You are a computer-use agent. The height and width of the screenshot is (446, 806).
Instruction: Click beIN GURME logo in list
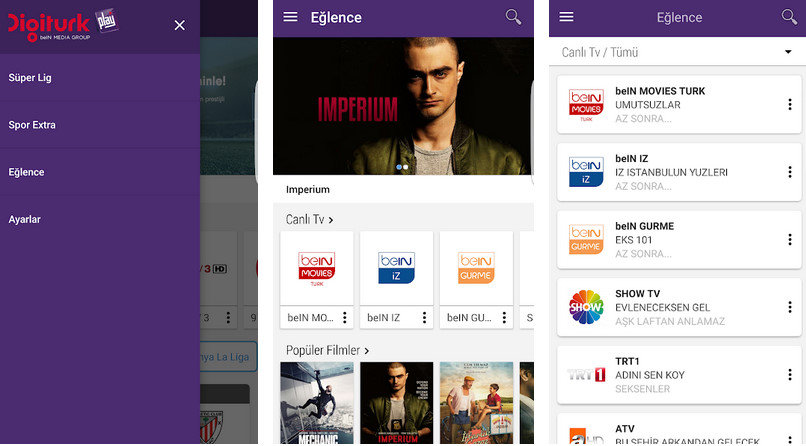pos(586,239)
